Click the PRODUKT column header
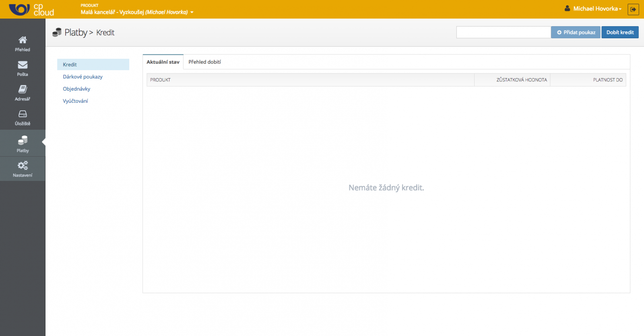This screenshot has width=644, height=336. pos(310,80)
